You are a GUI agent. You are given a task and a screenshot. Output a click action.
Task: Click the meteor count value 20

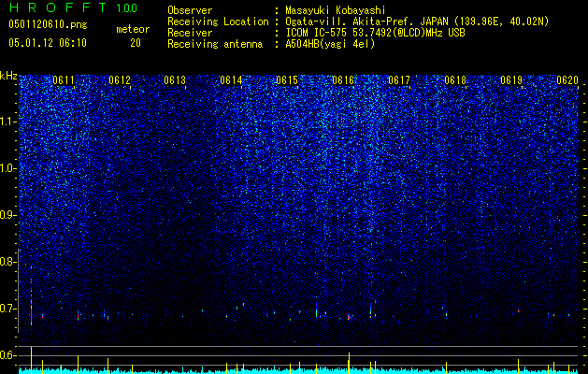coord(136,43)
